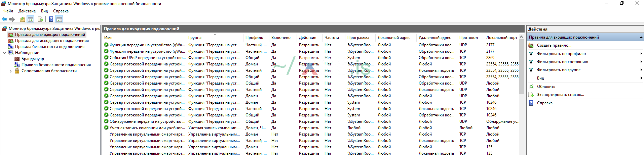
Task: Open help via blue question toolbar icon
Action: [51, 19]
